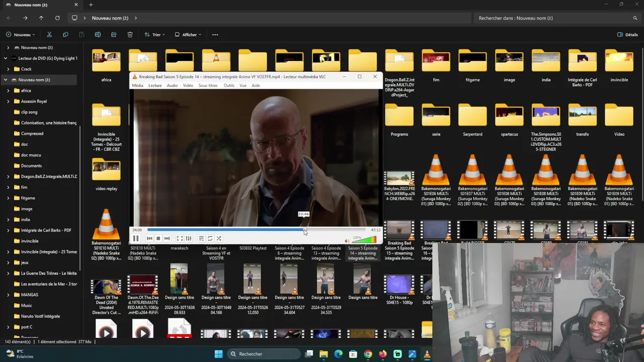Select the Serpentard folder in grid
Viewport: 644px width, 362px height.
[x=472, y=116]
